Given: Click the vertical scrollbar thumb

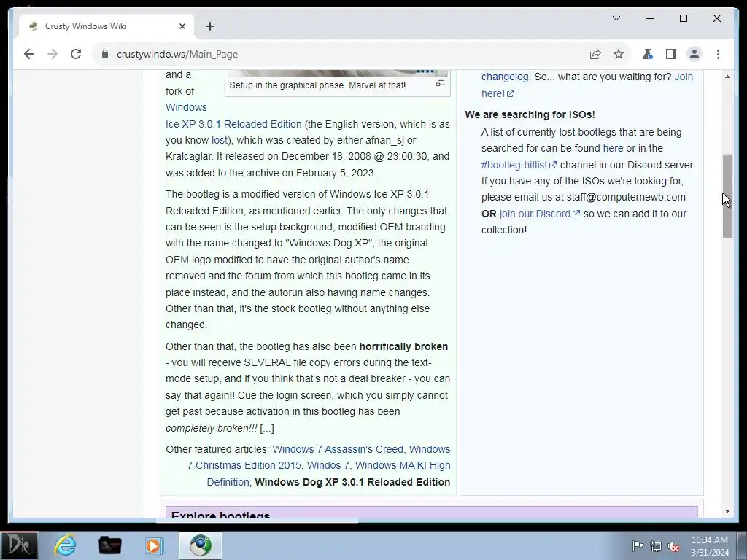Looking at the screenshot, I should tap(727, 196).
